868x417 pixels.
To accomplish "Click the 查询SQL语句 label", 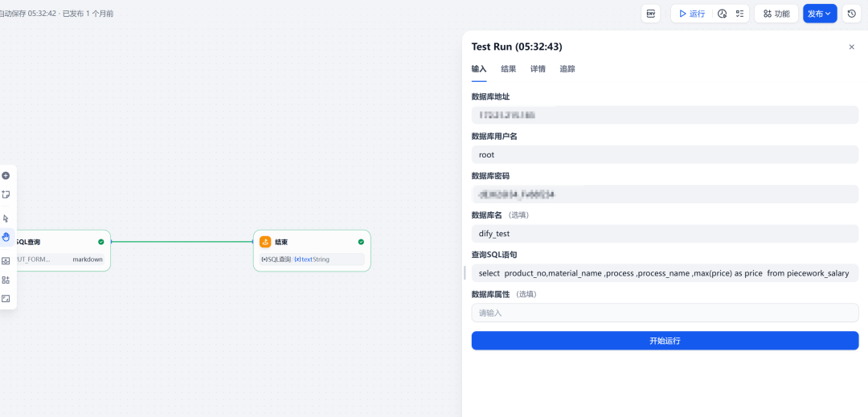I will pyautogui.click(x=494, y=255).
